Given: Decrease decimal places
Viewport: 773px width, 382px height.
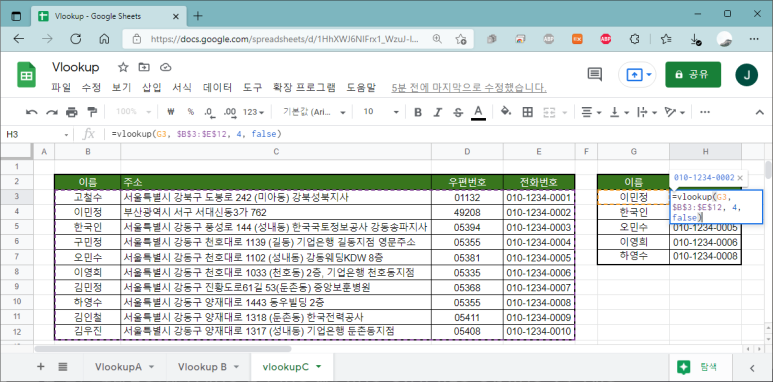Looking at the screenshot, I should pos(210,112).
